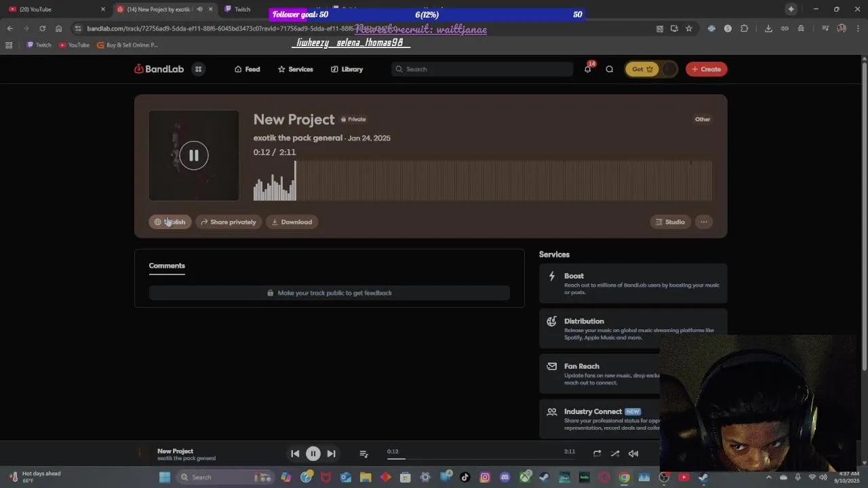This screenshot has height=488, width=868.
Task: Click Share privately button
Action: pyautogui.click(x=228, y=222)
